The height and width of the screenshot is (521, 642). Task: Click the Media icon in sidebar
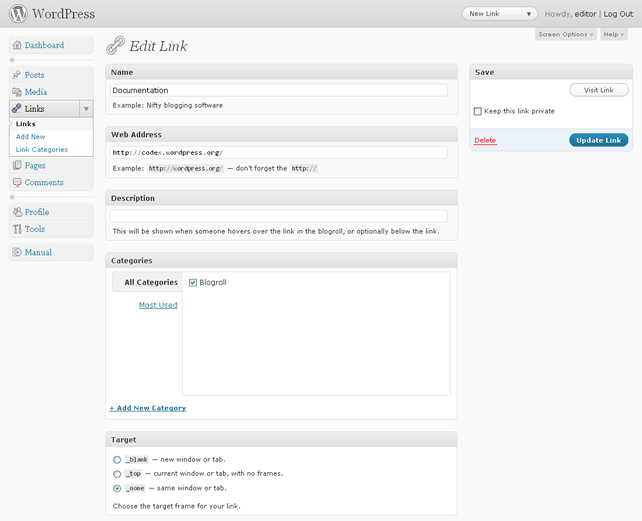click(17, 92)
